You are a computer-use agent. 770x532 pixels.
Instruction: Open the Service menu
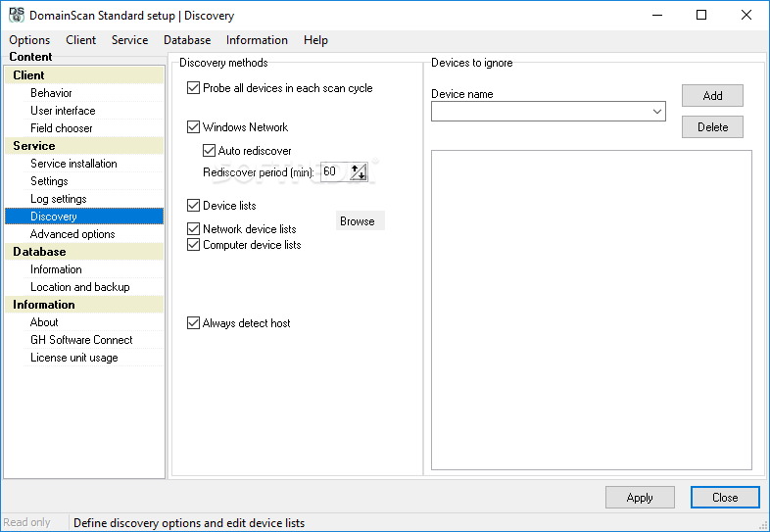129,40
